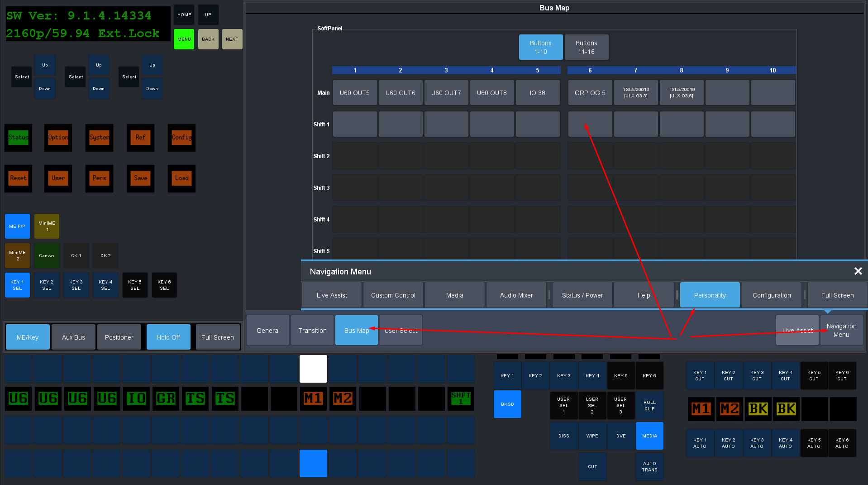The height and width of the screenshot is (485, 868).
Task: Click the AUTO TRANS button
Action: coord(649,467)
